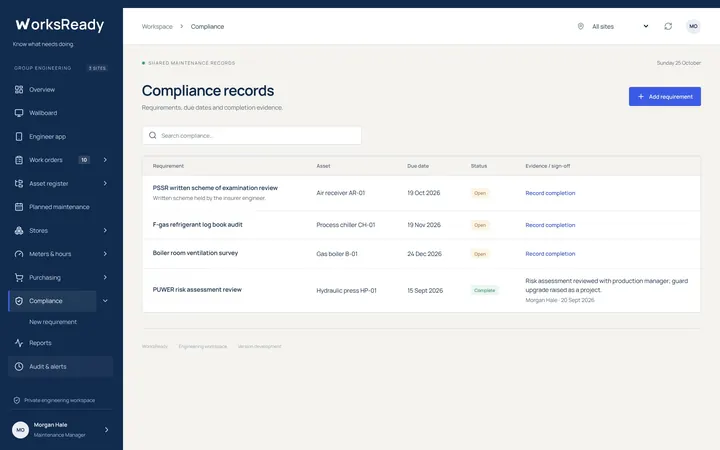Viewport: 720px width, 450px height.
Task: Go to Planned maintenance
Action: click(x=61, y=207)
